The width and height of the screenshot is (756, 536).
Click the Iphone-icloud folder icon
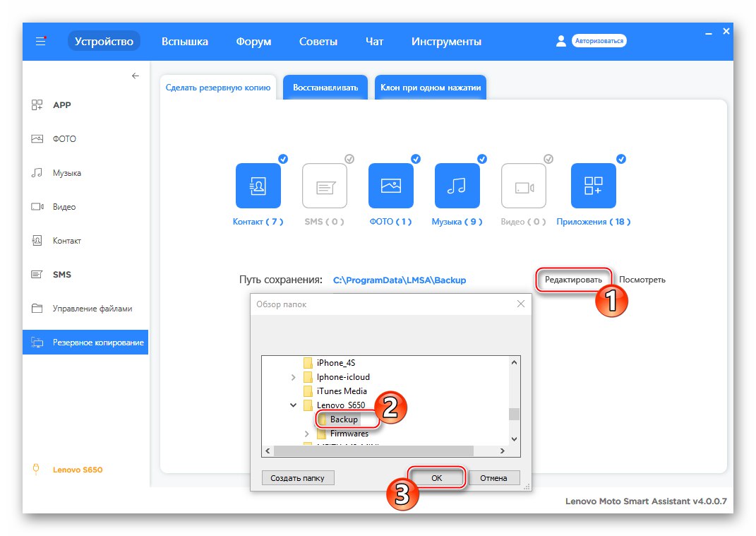click(308, 377)
